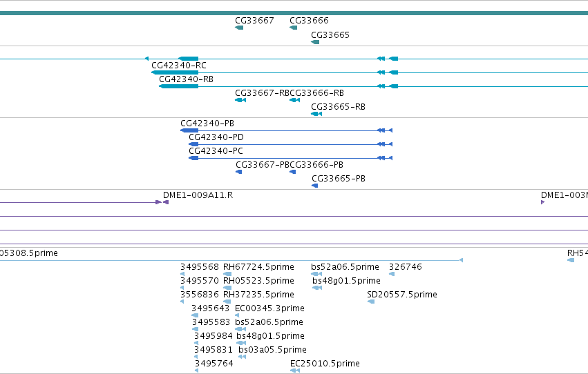Select the RH67724.5prime EST label

258,267
